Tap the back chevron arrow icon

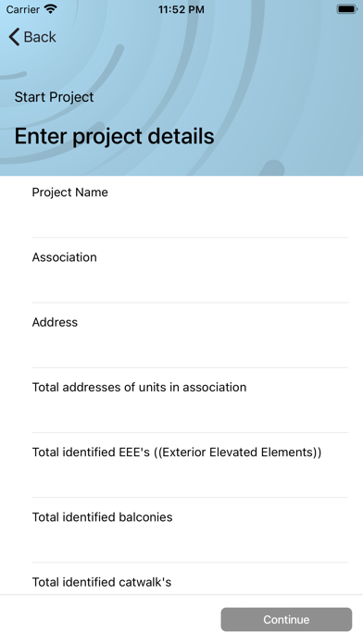click(x=14, y=37)
